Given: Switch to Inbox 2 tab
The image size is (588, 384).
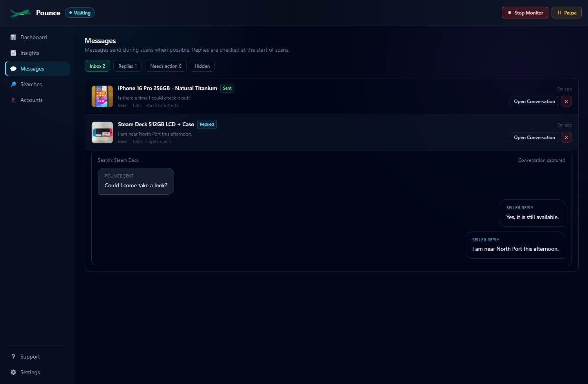Looking at the screenshot, I should (98, 66).
